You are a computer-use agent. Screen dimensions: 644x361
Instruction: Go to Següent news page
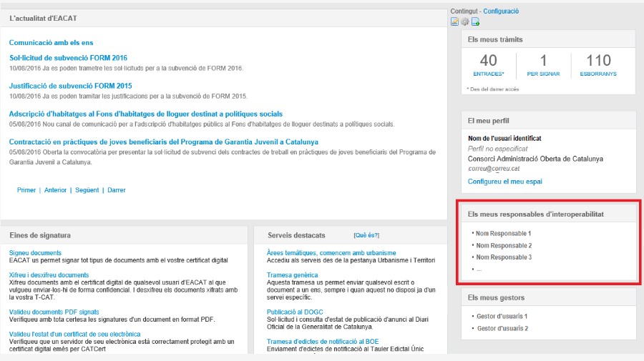tap(87, 190)
